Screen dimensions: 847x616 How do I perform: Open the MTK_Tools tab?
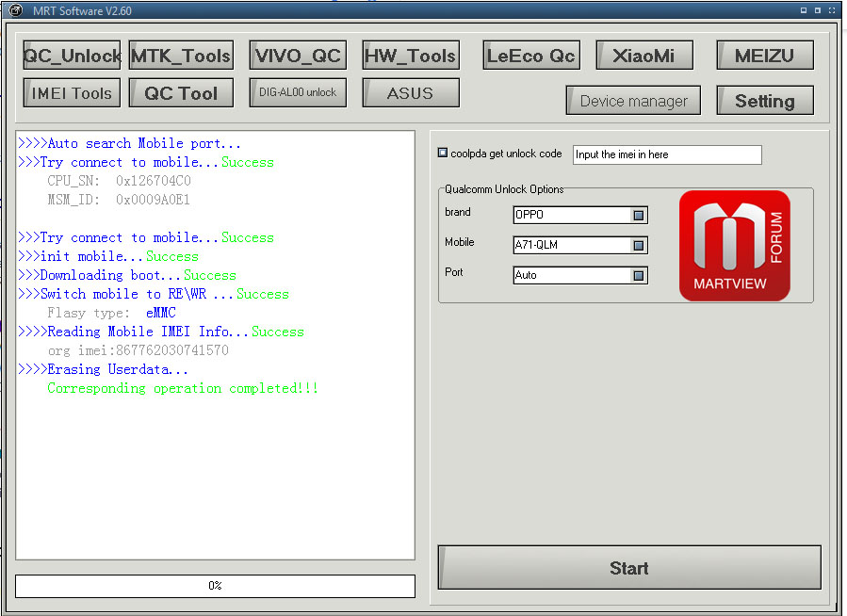point(181,55)
